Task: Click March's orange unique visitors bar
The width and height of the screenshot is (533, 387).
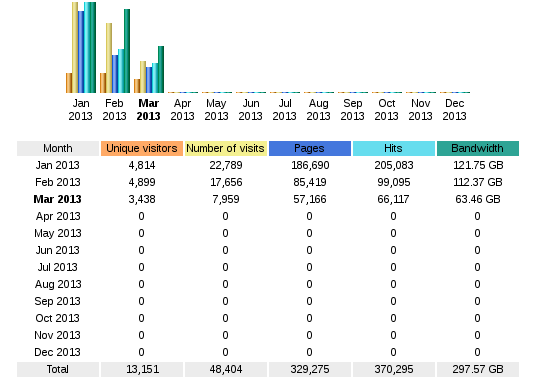Action: (137, 86)
